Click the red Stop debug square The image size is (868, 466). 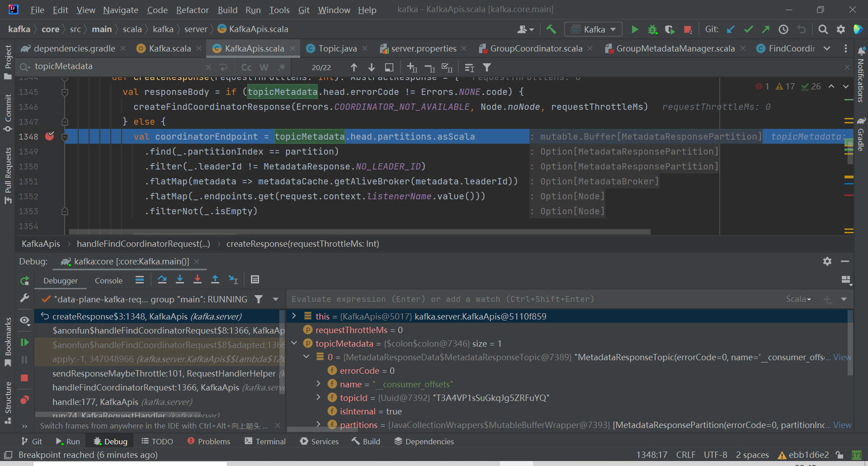[x=24, y=378]
